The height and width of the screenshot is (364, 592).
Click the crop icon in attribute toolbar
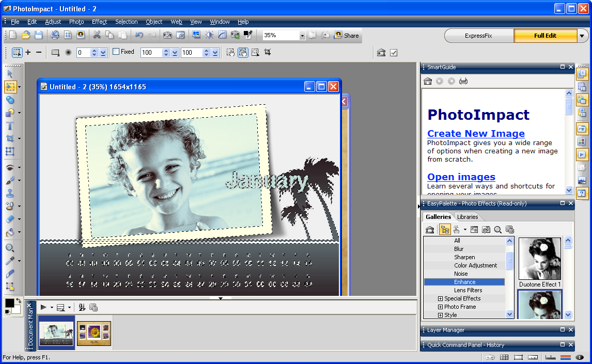(268, 52)
